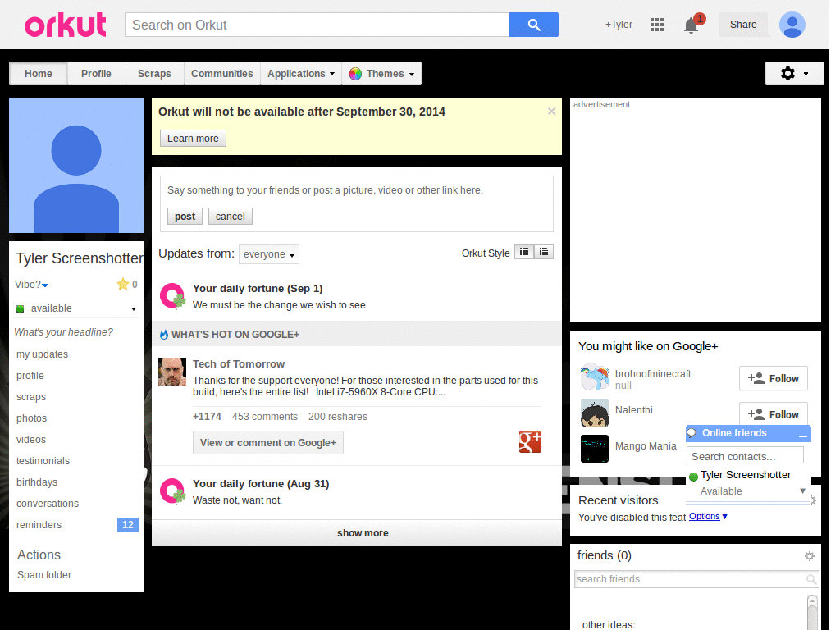Click View or comment on Google+
The width and height of the screenshot is (840, 630).
pyautogui.click(x=268, y=443)
